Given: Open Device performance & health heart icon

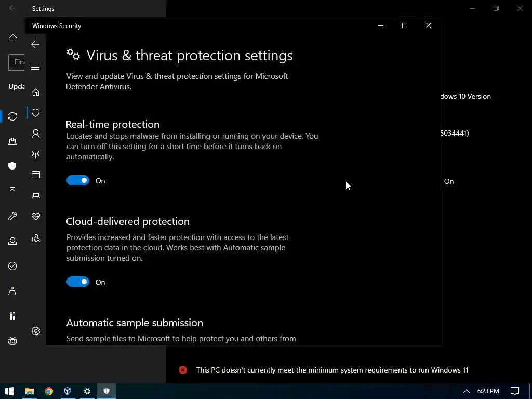Looking at the screenshot, I should click(x=36, y=217).
